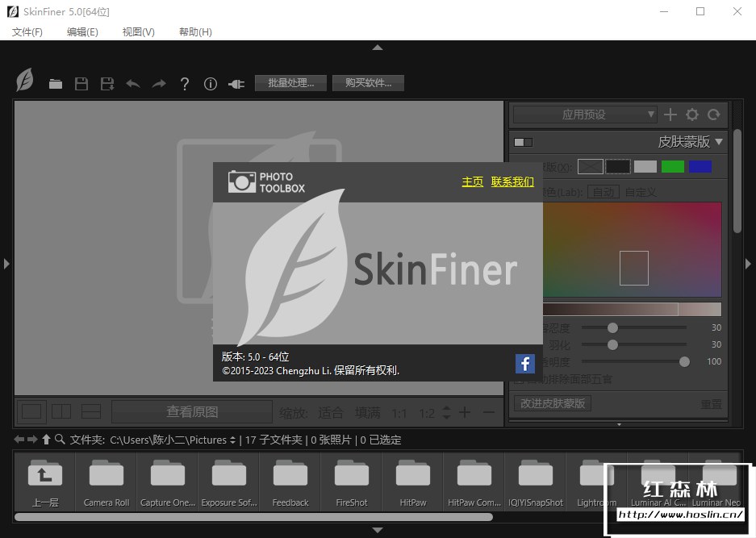Screen dimensions: 756x538
Task: Click the open folder toolbar icon
Action: [56, 84]
